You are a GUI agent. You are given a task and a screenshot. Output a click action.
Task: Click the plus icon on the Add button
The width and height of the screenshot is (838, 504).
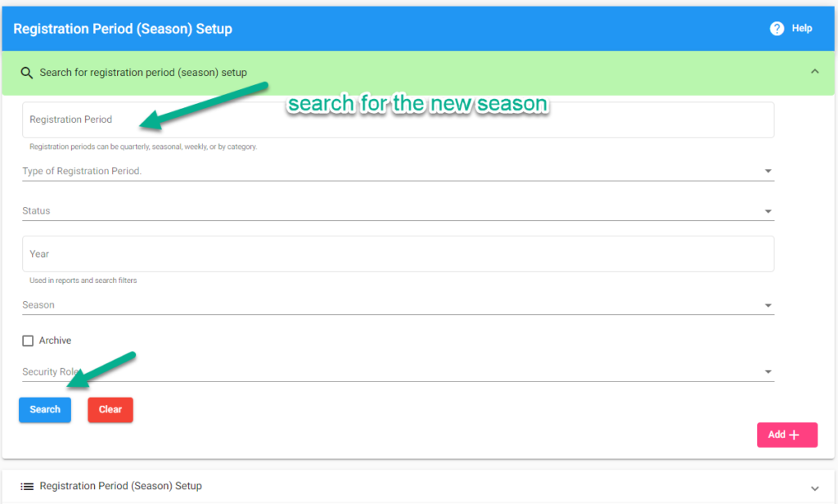click(794, 435)
